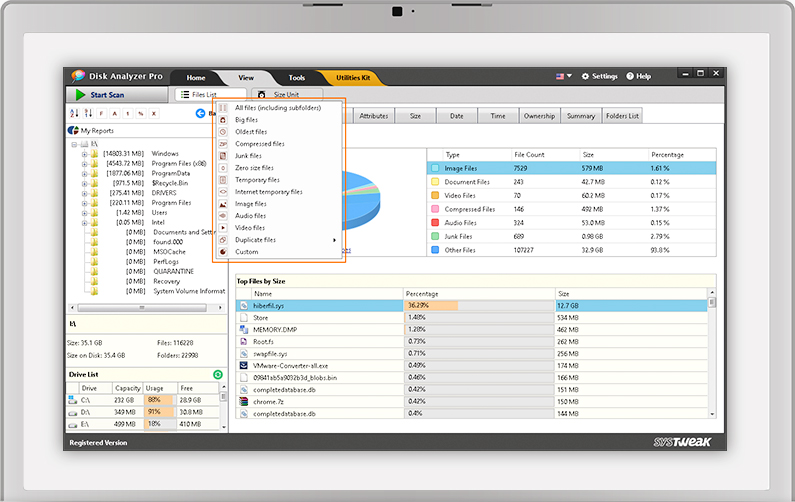
Task: Select the Attributes tab
Action: 374,116
